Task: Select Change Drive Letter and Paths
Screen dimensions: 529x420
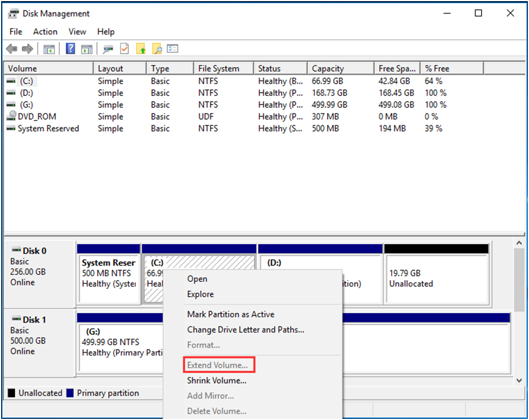Action: (253, 330)
